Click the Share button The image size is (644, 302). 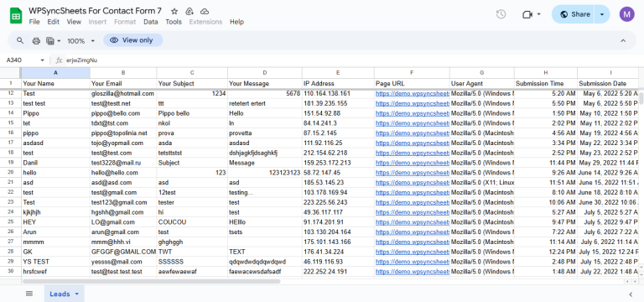[574, 14]
